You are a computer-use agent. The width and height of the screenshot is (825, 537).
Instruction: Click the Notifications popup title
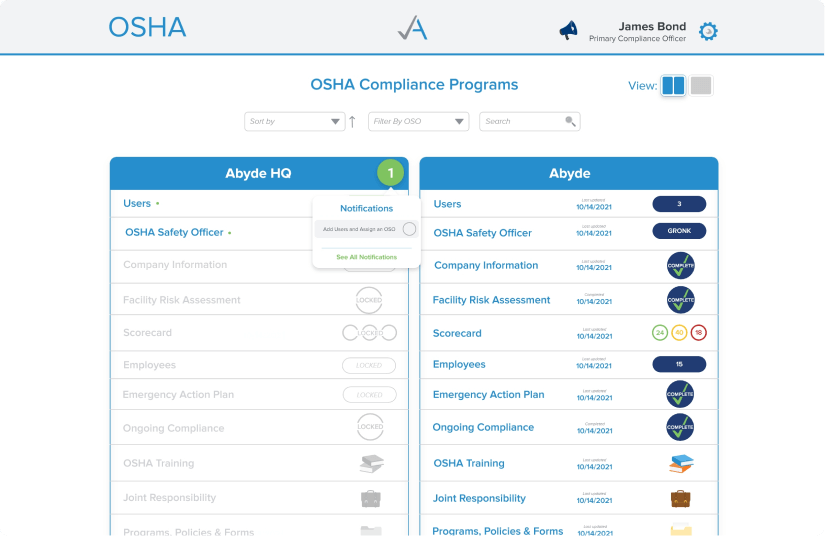(367, 208)
